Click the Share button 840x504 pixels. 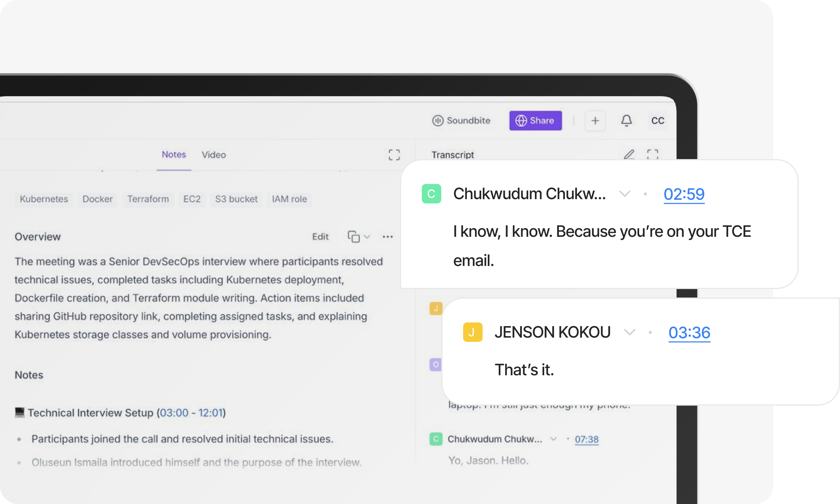click(x=535, y=121)
